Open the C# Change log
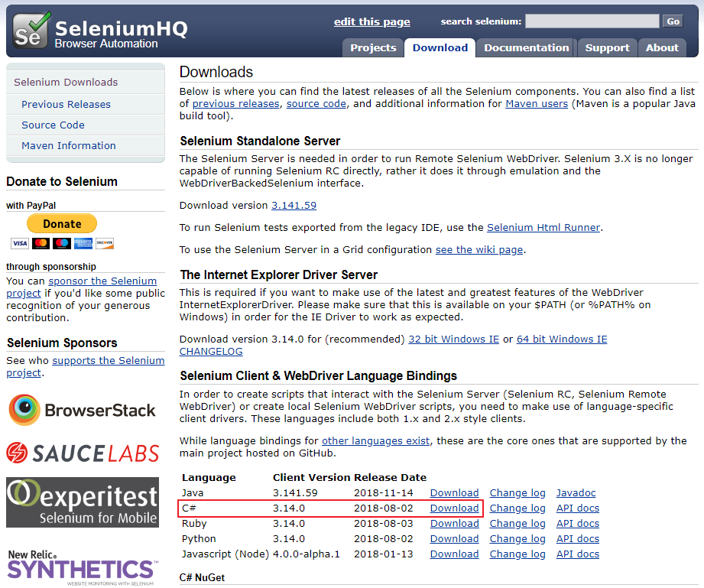Viewport: 704px width, 588px height. [x=517, y=508]
